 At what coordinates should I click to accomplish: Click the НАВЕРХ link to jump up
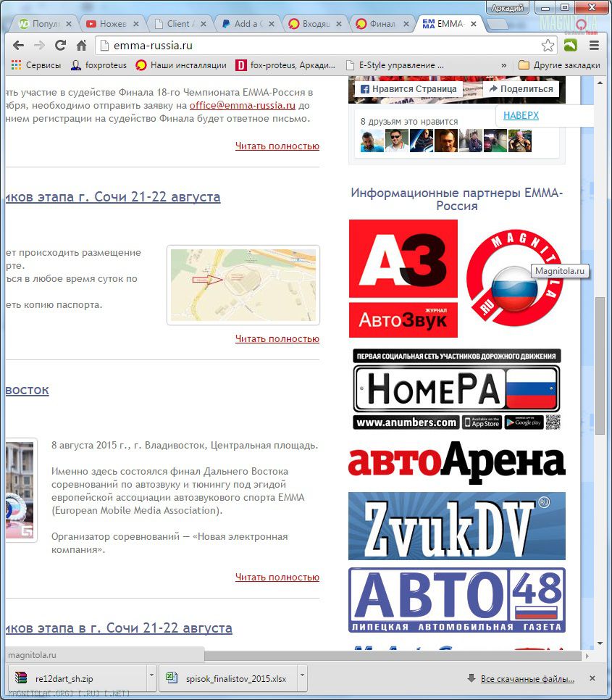pos(521,115)
